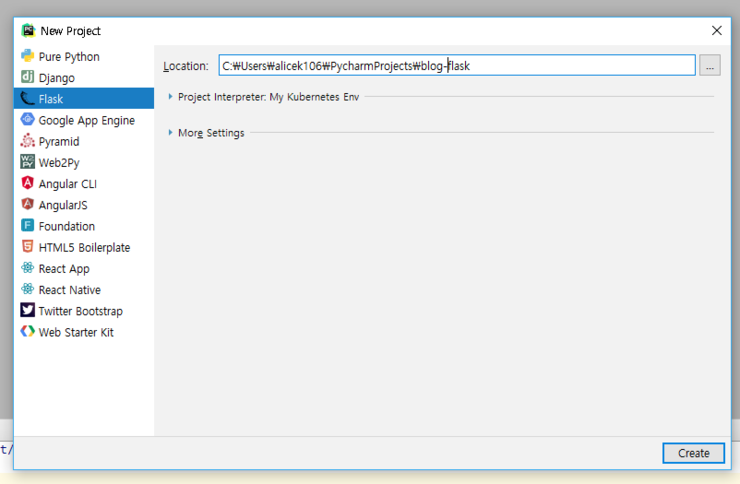Select HTML5 Boilerplate label

tap(84, 248)
